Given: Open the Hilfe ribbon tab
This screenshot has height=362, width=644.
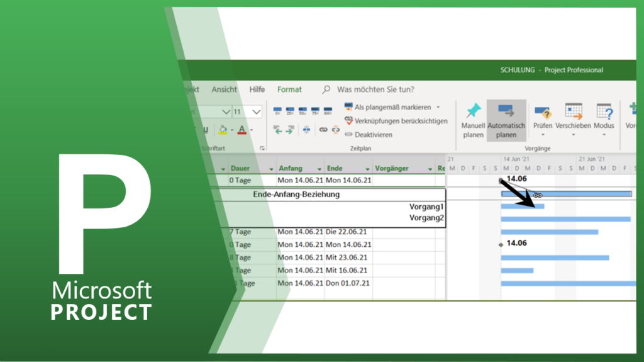Looking at the screenshot, I should pos(257,89).
